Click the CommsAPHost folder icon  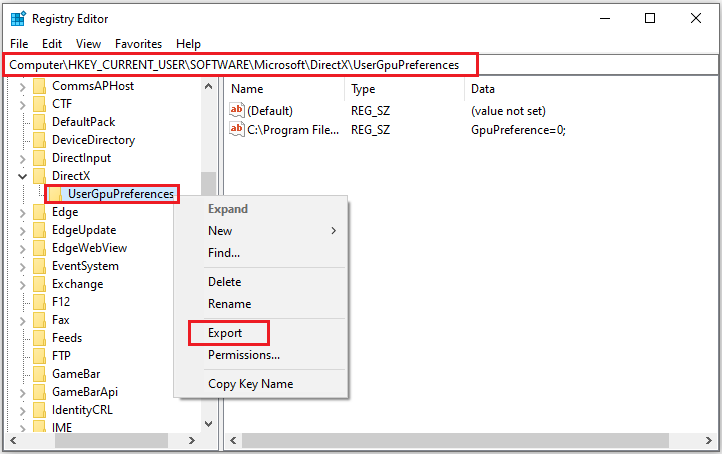[x=40, y=86]
